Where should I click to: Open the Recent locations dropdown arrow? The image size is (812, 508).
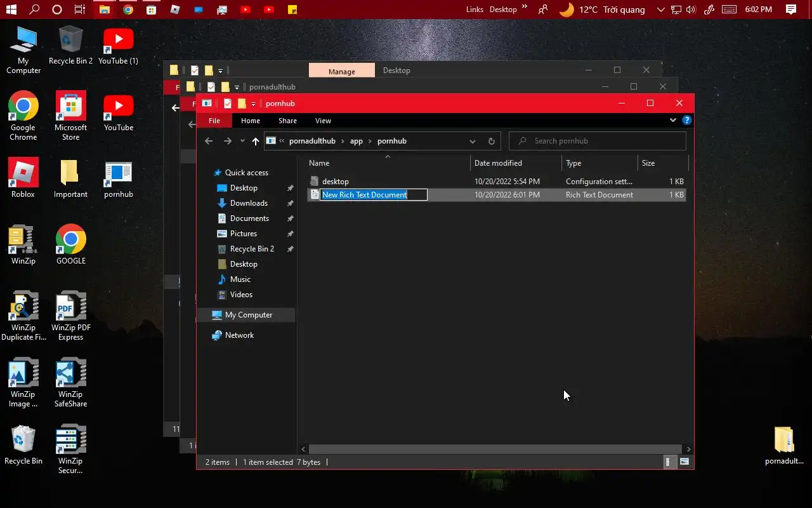click(x=242, y=141)
